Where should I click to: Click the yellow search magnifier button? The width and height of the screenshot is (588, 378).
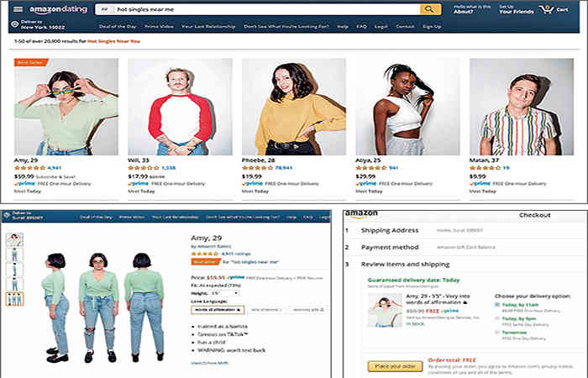(430, 9)
